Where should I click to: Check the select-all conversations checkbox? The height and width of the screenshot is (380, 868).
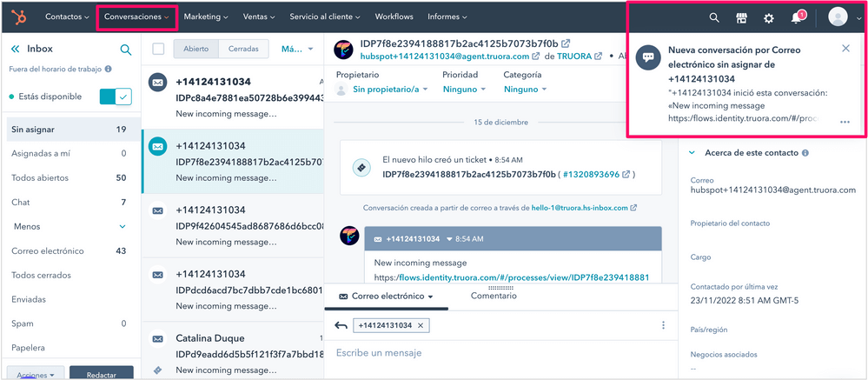point(158,49)
